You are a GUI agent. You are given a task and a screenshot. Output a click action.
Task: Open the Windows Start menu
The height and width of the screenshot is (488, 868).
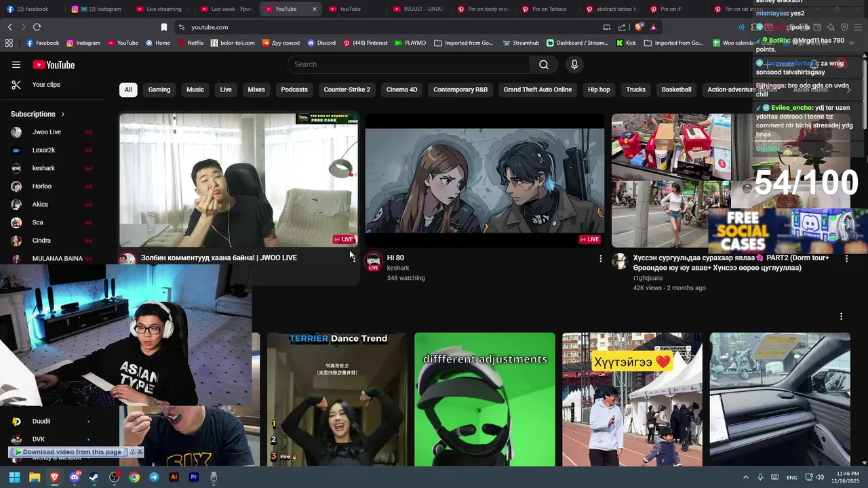(x=14, y=477)
